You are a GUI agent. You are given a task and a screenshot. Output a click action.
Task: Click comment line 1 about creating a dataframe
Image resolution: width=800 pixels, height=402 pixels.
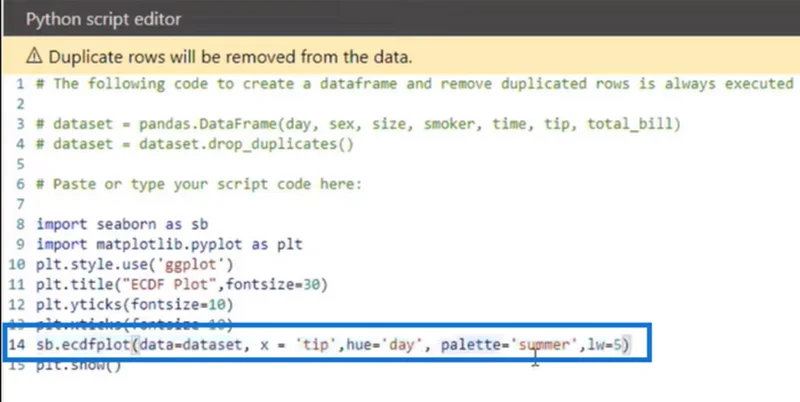click(415, 84)
